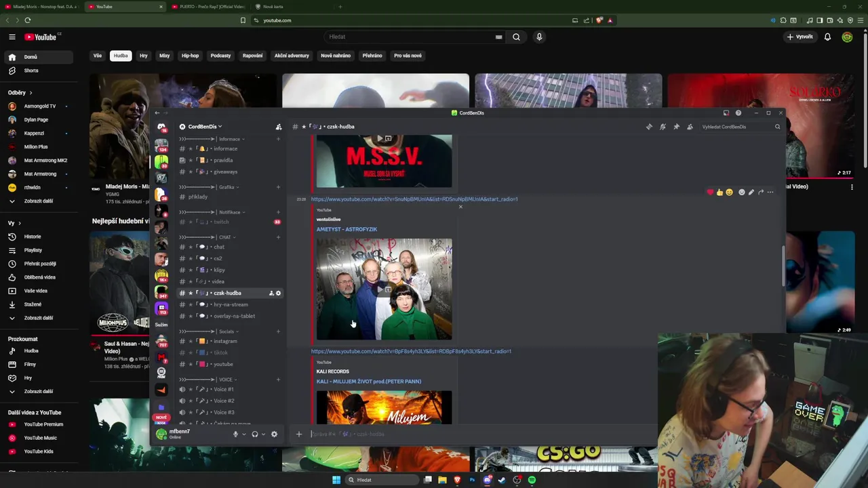868x488 pixels.
Task: Open YouTube hamburger guide menu
Action: pyautogui.click(x=12, y=37)
